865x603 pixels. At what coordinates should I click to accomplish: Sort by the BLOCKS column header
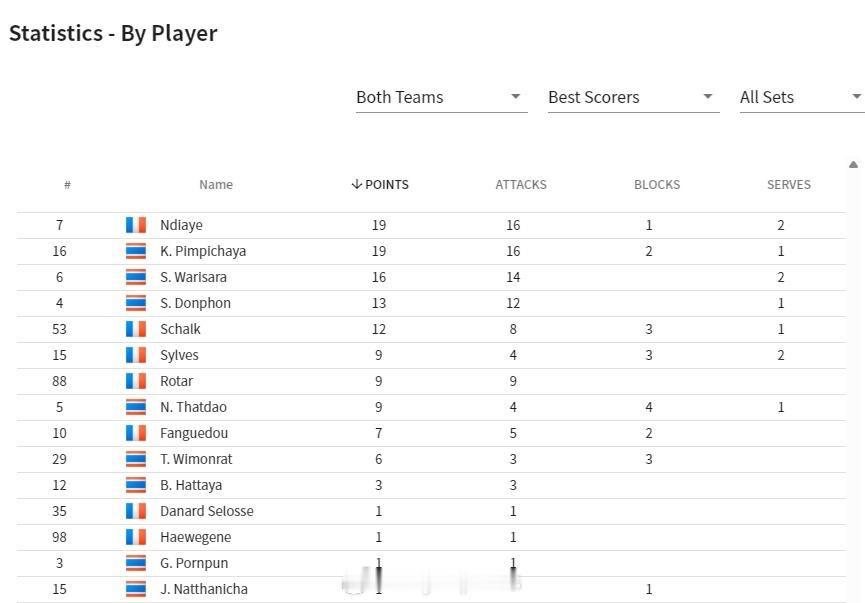click(657, 185)
